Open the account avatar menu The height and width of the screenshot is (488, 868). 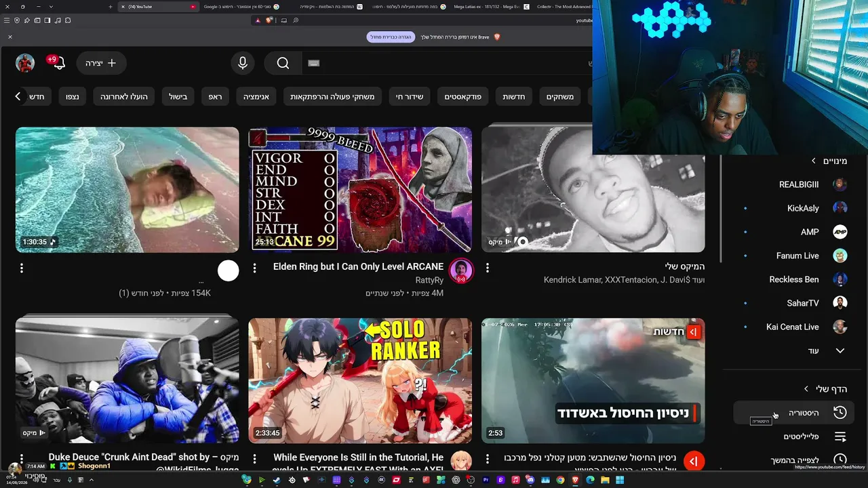tap(25, 63)
